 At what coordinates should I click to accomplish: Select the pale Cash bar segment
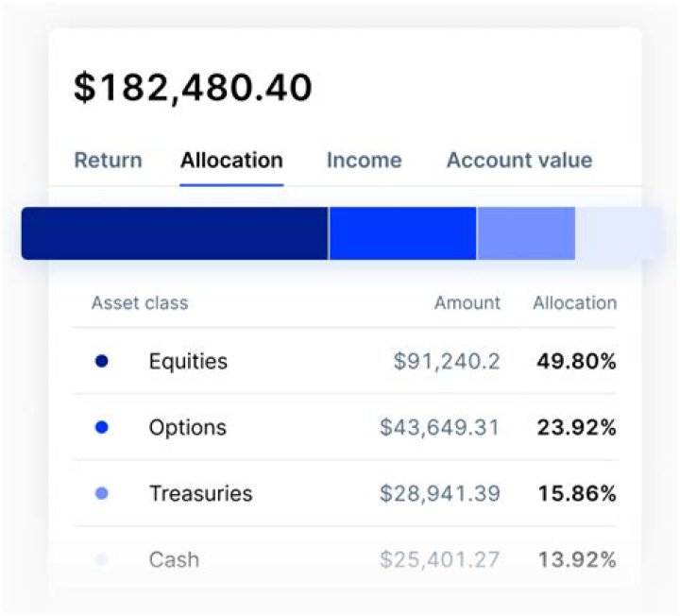[x=619, y=233]
